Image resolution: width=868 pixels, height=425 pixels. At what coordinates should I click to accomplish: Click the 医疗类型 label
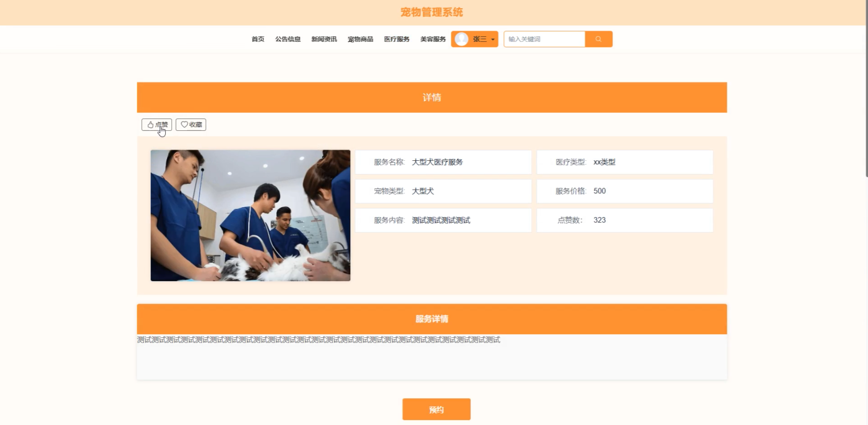pyautogui.click(x=571, y=162)
